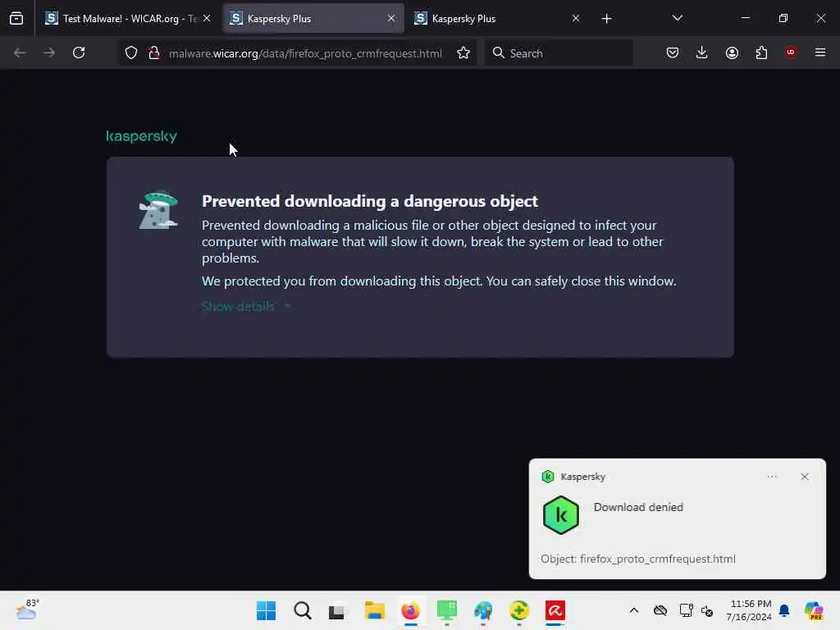
Task: Open Kaspersky notification options ellipsis
Action: (x=772, y=477)
